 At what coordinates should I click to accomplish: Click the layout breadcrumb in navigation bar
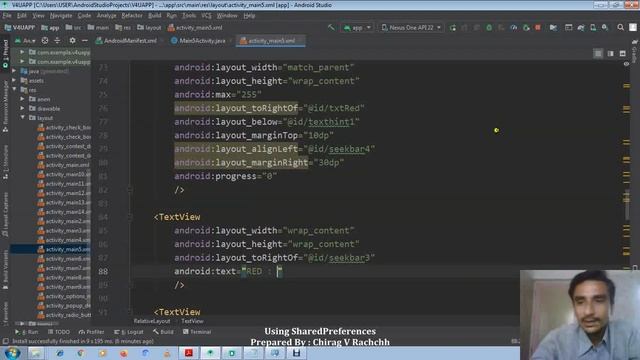click(x=149, y=27)
